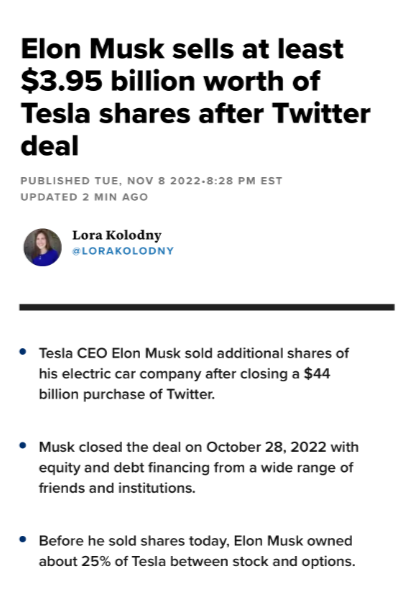Click the word 'deal' ending the headline
Viewport: 409px width, 589px height.
point(50,146)
